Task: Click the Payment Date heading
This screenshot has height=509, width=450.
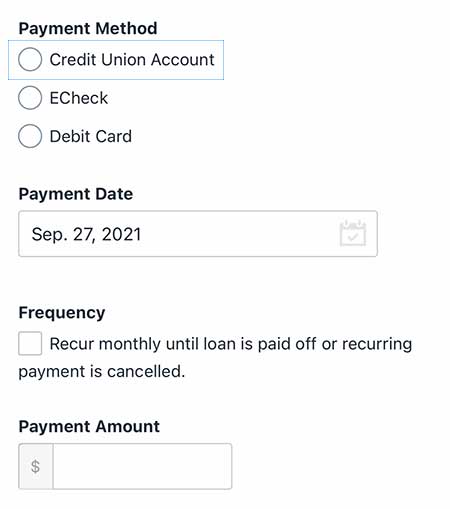Action: (x=76, y=194)
